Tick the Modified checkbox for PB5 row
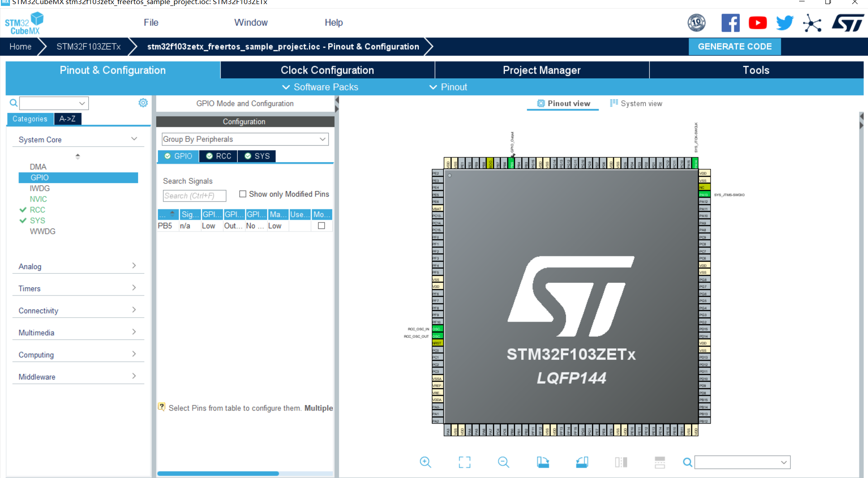 (321, 226)
